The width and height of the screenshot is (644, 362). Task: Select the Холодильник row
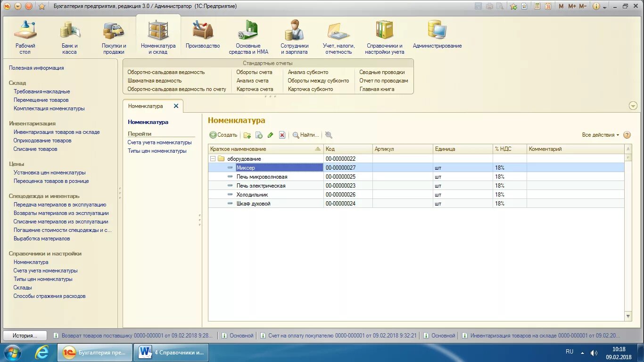coord(416,195)
